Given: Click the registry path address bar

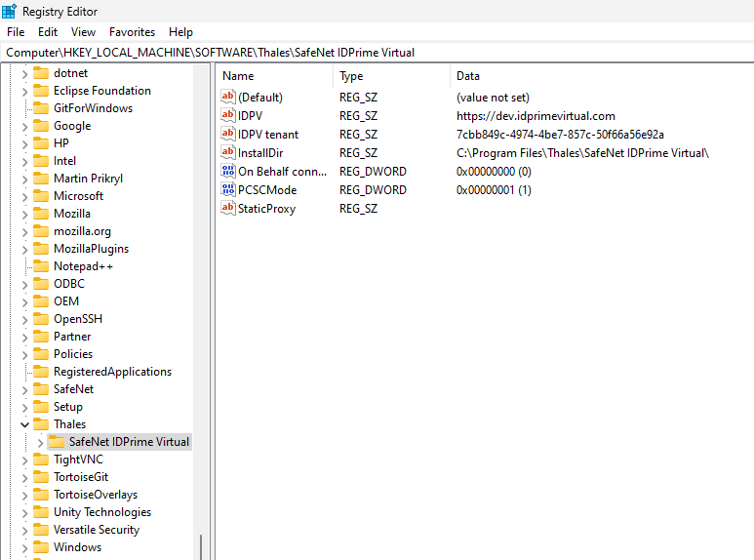Looking at the screenshot, I should [377, 53].
